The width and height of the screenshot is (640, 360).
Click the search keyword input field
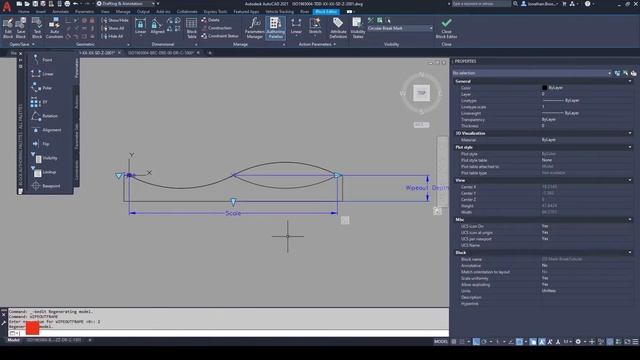481,4
